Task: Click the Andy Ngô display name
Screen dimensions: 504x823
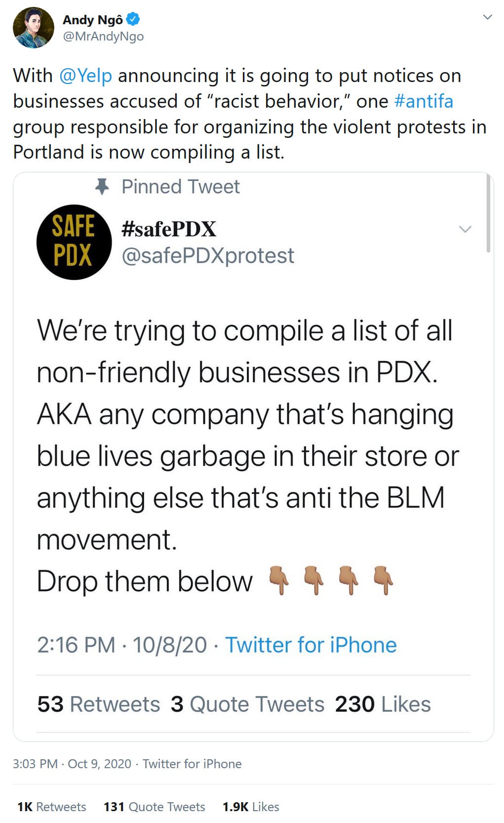Action: pyautogui.click(x=93, y=20)
